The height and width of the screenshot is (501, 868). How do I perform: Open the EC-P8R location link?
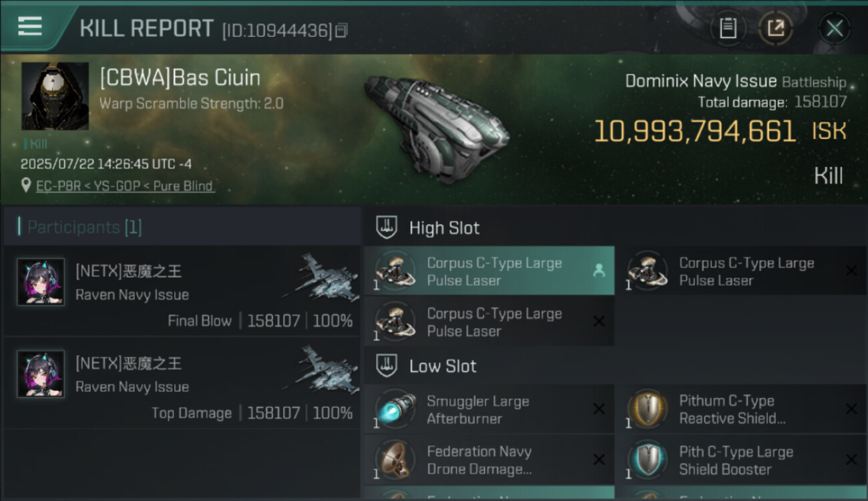125,186
